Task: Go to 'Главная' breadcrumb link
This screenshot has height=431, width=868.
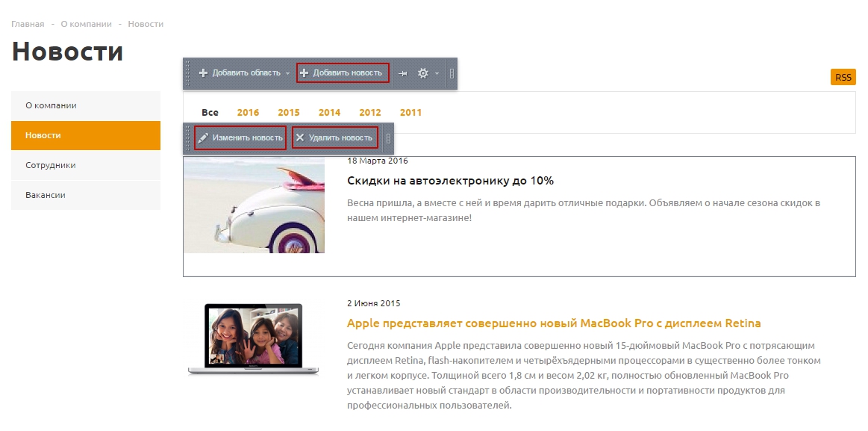Action: tap(28, 24)
